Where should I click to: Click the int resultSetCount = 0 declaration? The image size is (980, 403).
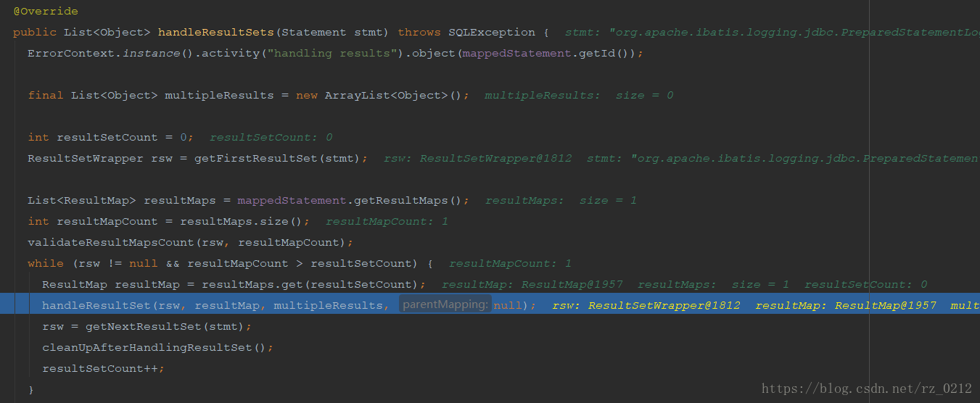110,137
